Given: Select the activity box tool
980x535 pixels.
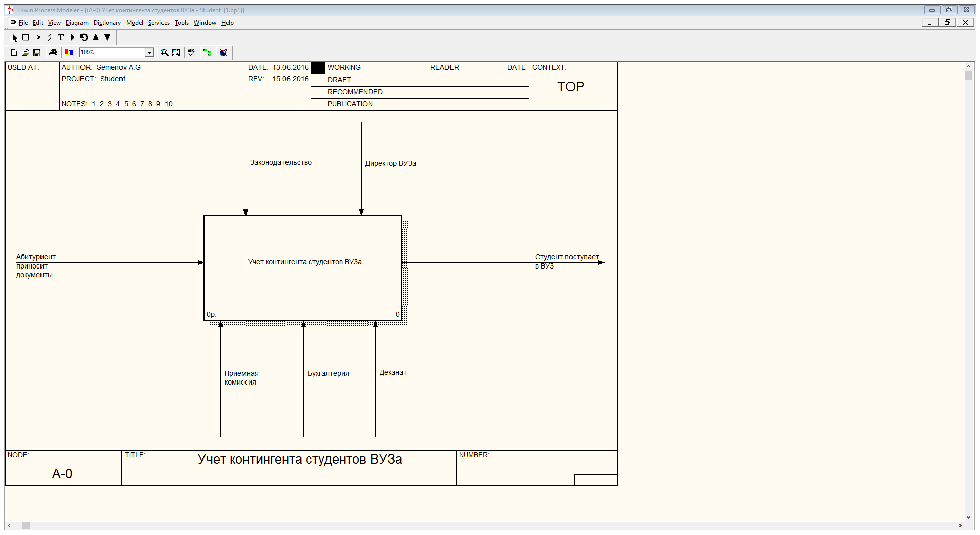Looking at the screenshot, I should [26, 37].
